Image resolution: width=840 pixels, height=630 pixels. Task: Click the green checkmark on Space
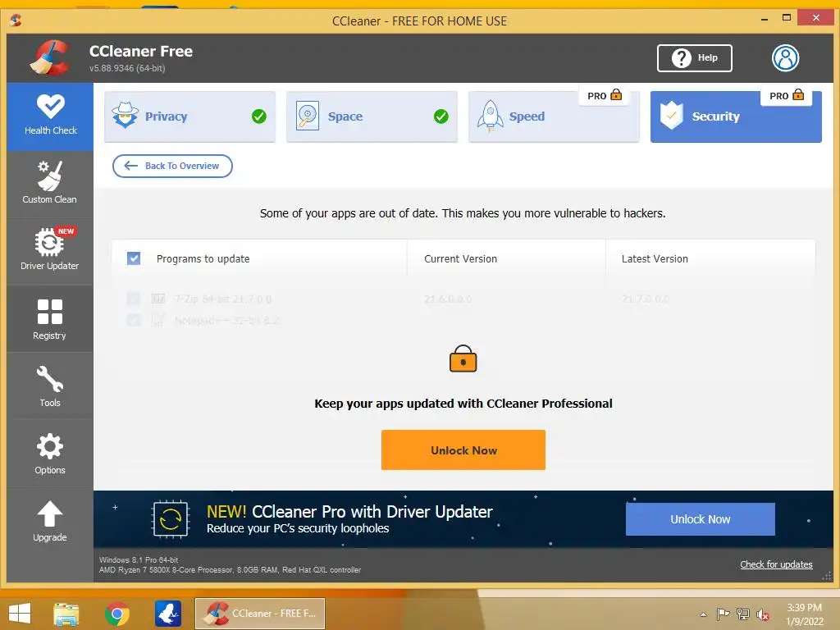click(x=441, y=116)
